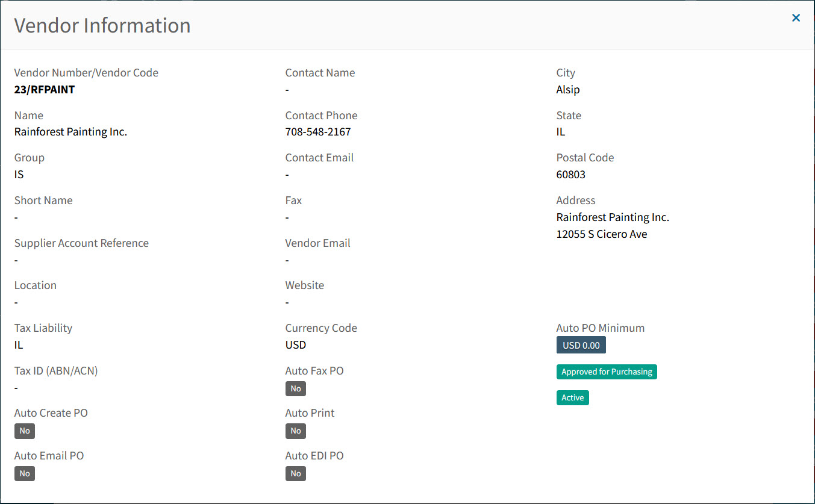The height and width of the screenshot is (504, 815).
Task: Select the vendor code 23/RFPAINT
Action: coord(45,90)
